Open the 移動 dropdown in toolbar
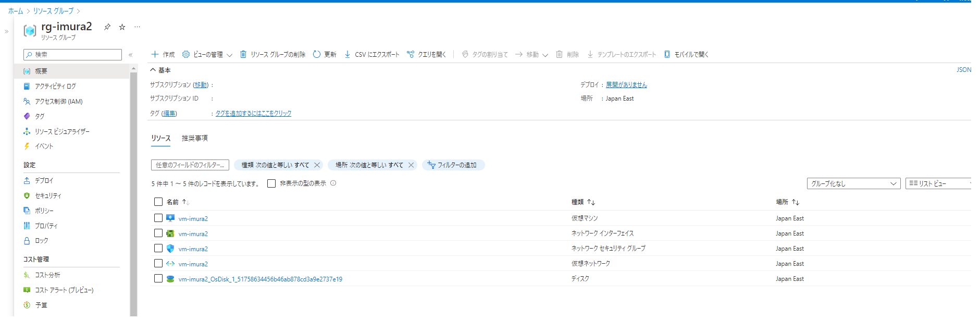The image size is (980, 320). click(x=531, y=54)
